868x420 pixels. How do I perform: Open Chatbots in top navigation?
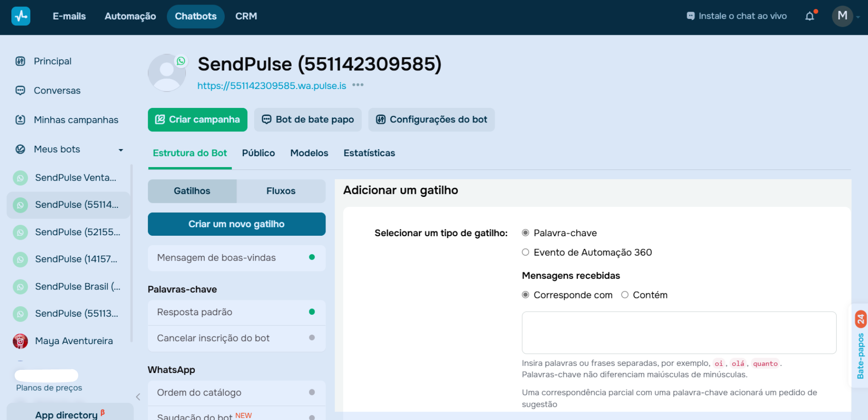pyautogui.click(x=196, y=16)
